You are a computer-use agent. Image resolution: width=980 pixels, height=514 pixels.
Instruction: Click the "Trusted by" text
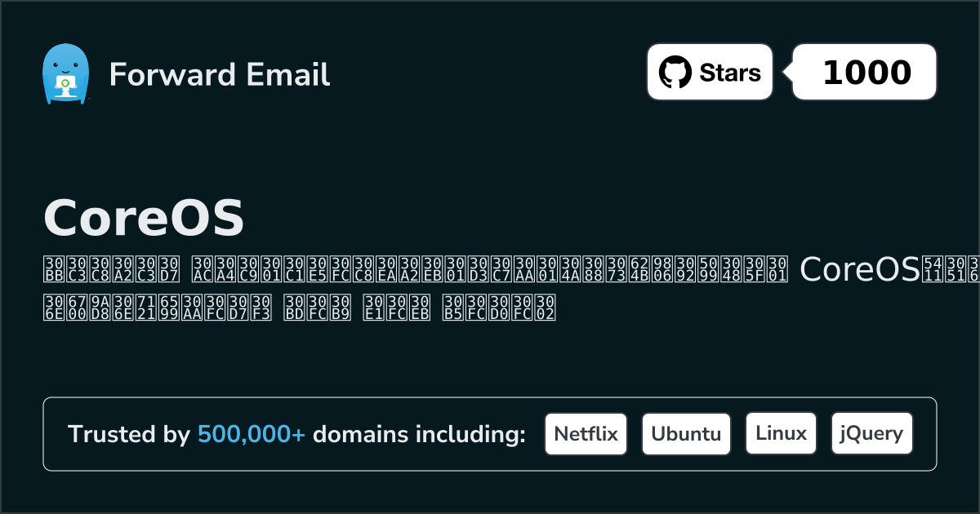pos(128,435)
